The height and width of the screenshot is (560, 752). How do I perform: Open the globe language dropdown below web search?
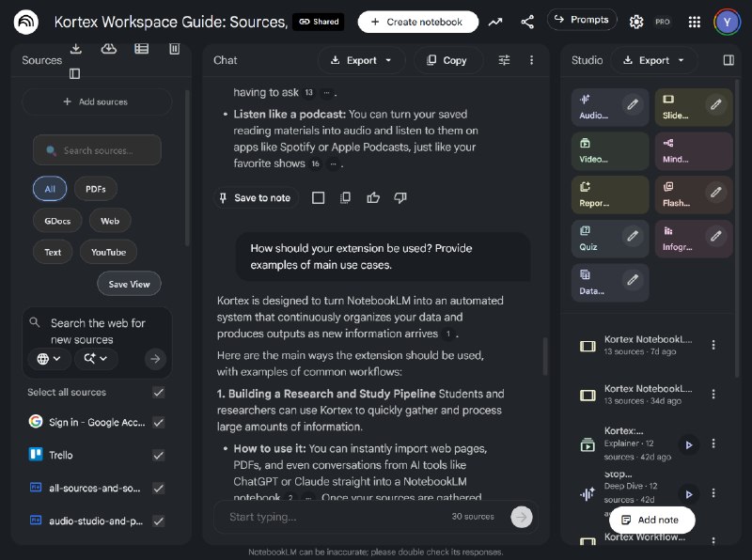(48, 359)
